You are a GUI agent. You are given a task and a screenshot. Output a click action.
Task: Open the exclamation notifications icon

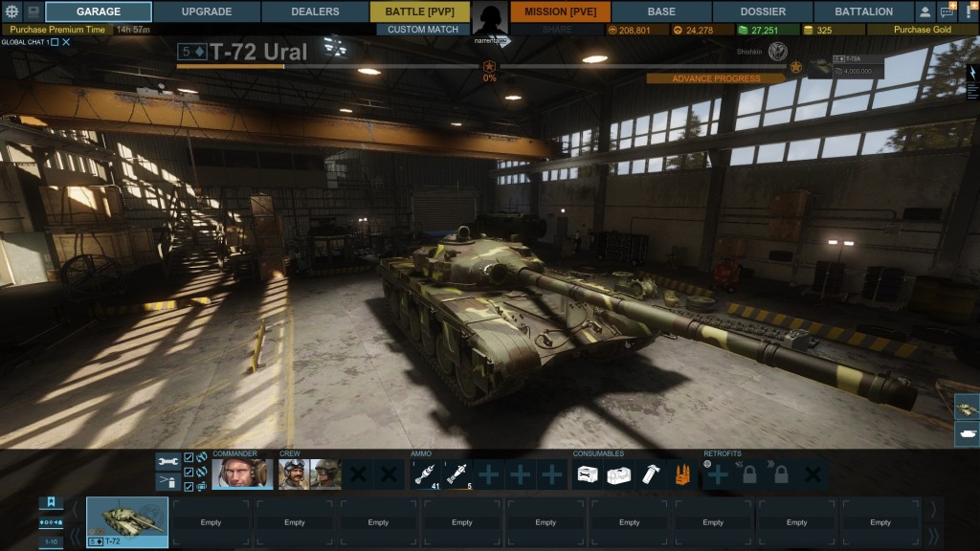(x=969, y=11)
